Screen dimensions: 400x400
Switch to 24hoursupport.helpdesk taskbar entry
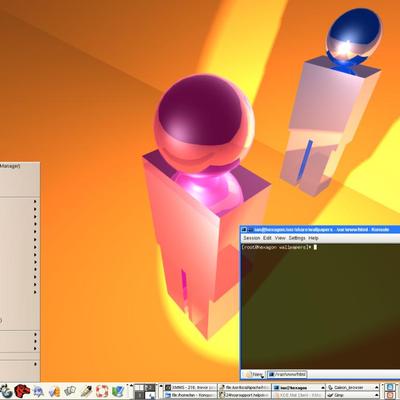(244, 395)
